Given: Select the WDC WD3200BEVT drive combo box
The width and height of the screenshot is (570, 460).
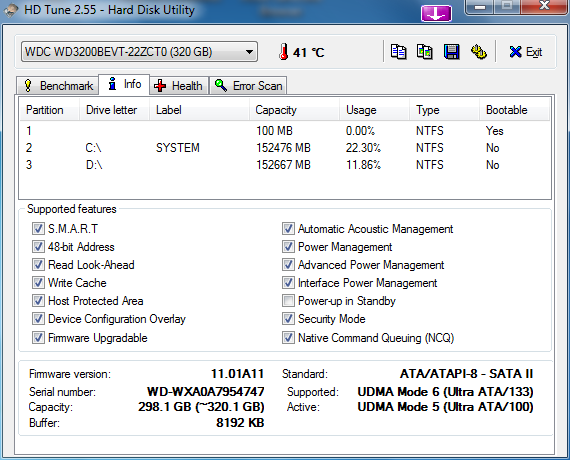Looking at the screenshot, I should pyautogui.click(x=139, y=52).
